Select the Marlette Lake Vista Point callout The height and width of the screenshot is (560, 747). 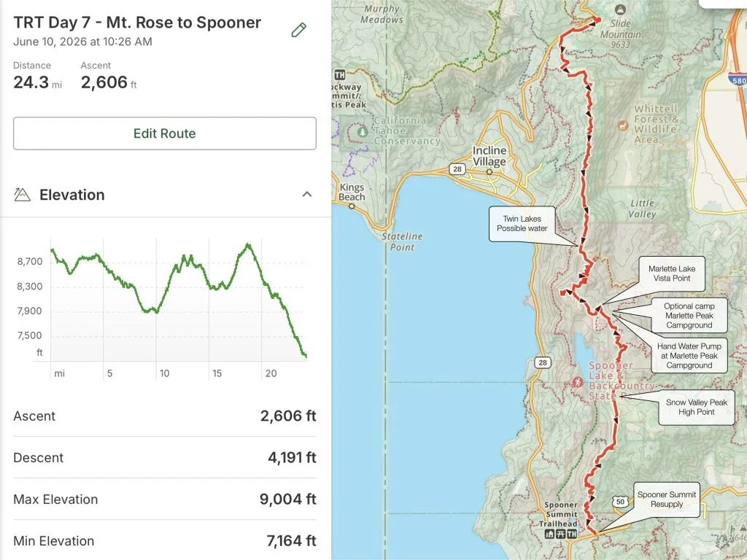671,273
